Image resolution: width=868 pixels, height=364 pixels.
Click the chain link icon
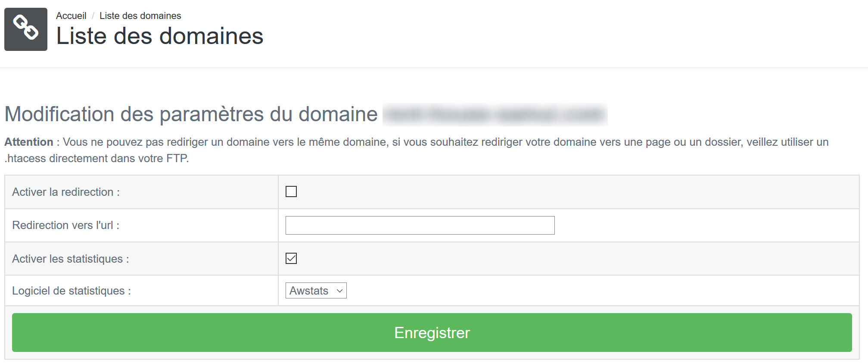26,29
